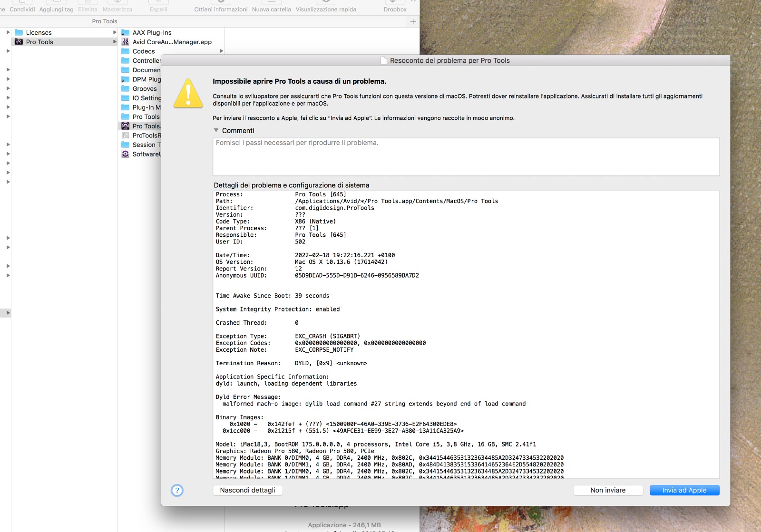Click Visualizzazione rapida toolbar item
The height and width of the screenshot is (532, 761).
coord(326,9)
